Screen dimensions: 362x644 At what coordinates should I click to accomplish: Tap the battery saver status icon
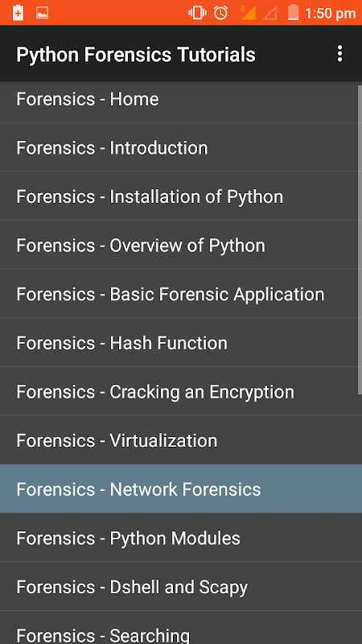coord(18,13)
